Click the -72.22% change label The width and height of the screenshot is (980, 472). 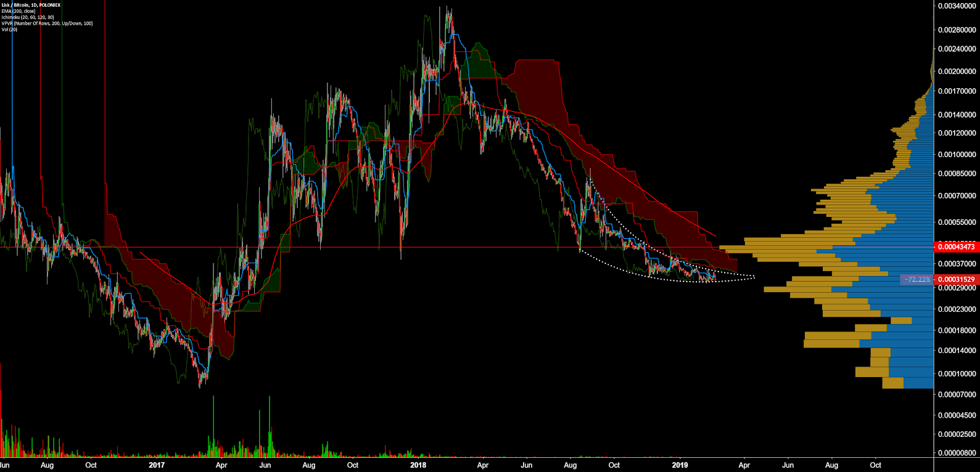918,279
